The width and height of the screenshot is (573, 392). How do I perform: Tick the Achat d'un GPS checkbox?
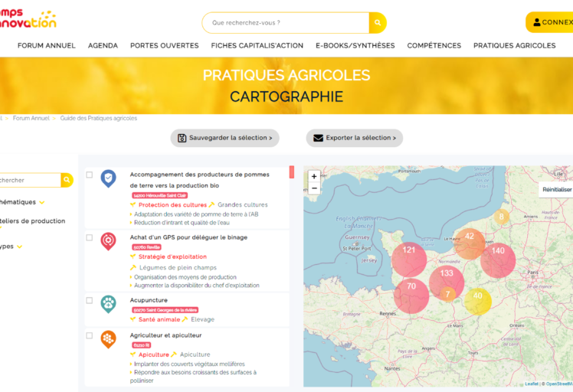click(x=89, y=238)
